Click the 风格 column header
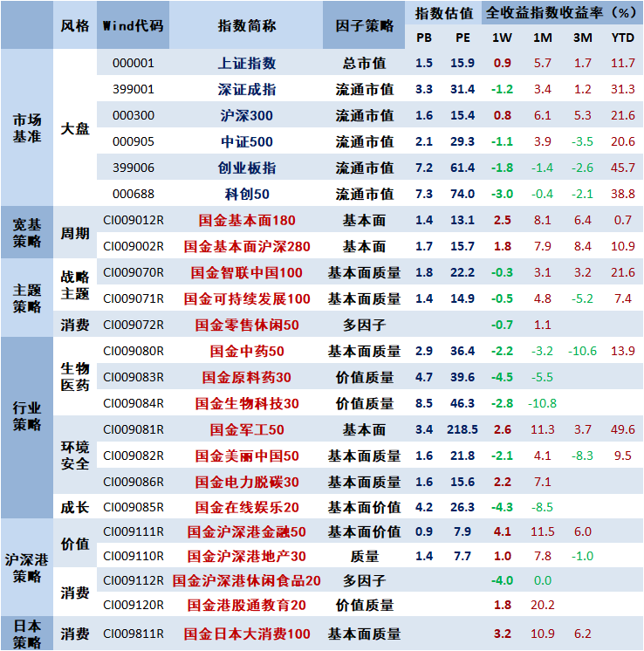The height and width of the screenshot is (651, 644). pos(75,25)
